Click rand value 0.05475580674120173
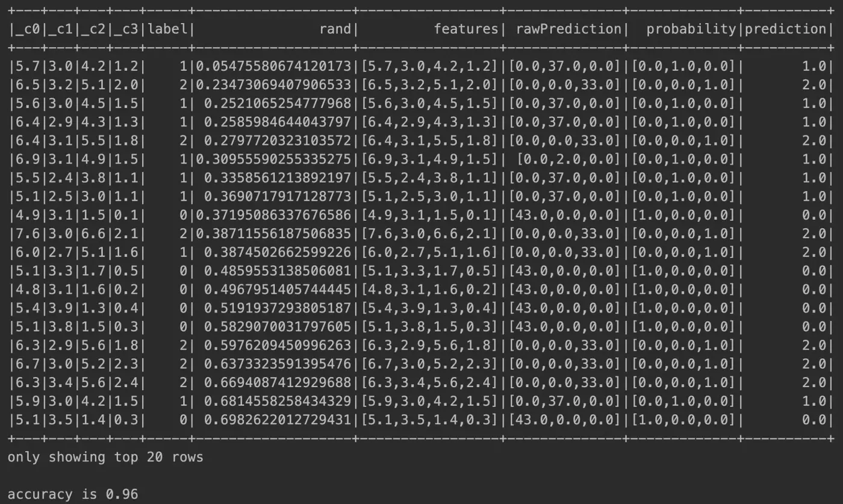Screen dimensions: 843x504 point(276,66)
